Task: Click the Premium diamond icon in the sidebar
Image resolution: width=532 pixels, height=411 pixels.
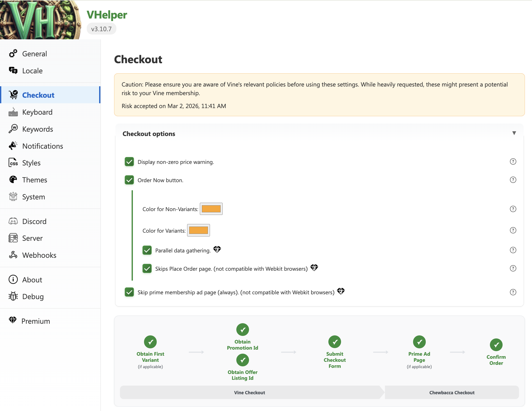Action: [13, 320]
